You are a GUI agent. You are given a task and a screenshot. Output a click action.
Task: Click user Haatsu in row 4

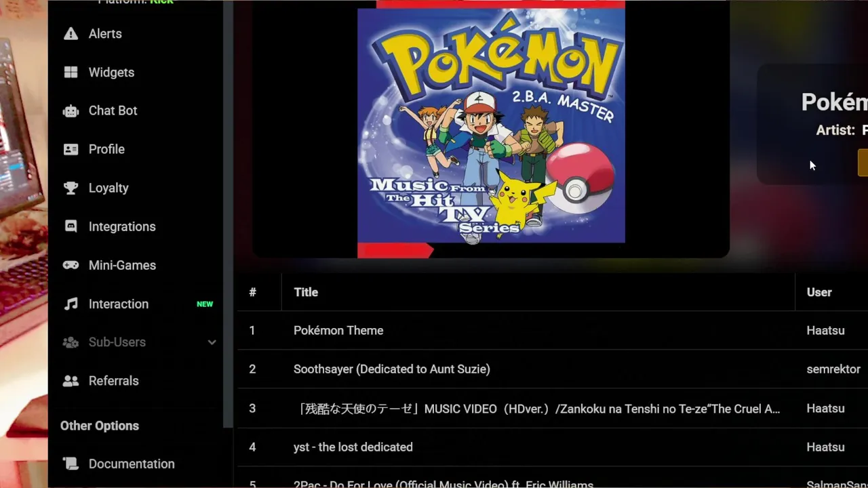tap(825, 447)
